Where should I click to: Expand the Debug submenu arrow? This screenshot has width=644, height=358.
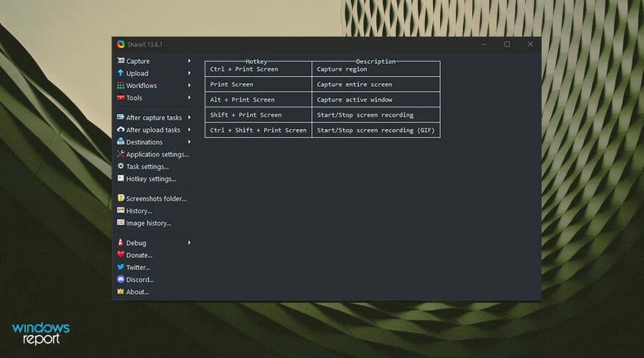tap(190, 243)
